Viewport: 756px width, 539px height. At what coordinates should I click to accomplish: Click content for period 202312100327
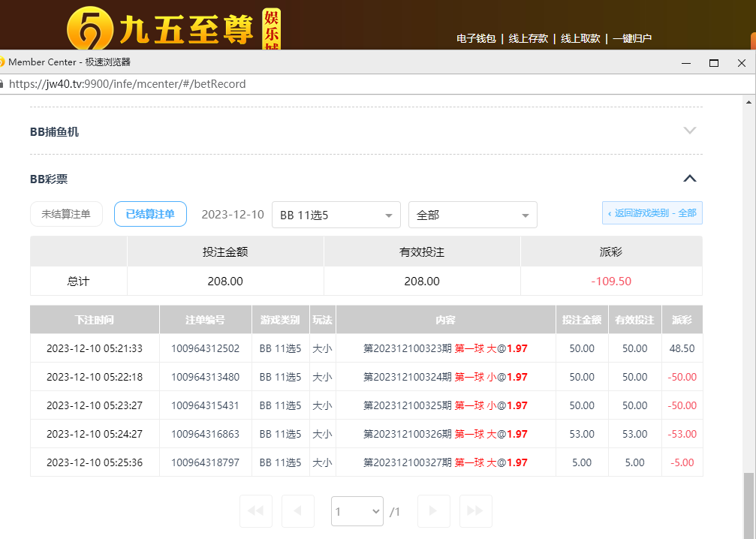click(x=445, y=462)
